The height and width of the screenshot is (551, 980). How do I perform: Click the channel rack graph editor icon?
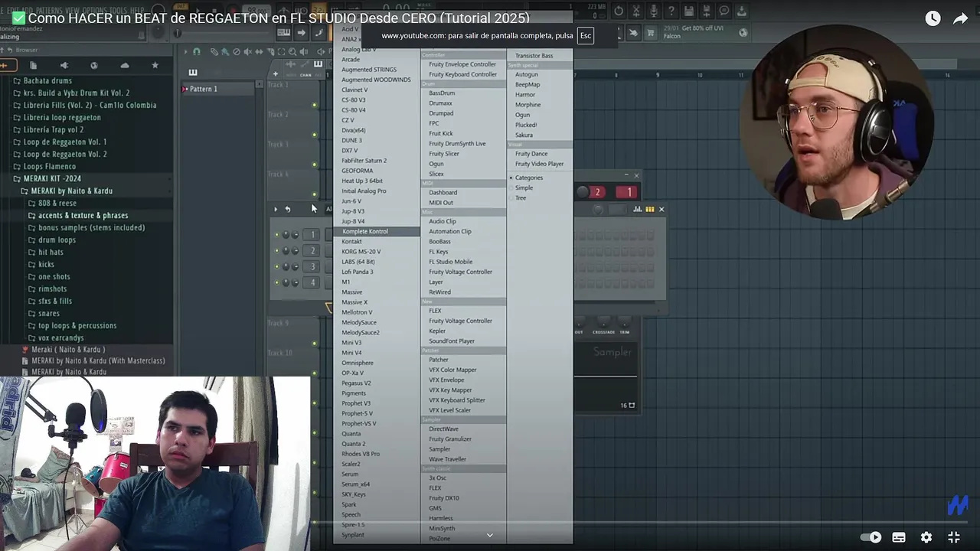[x=637, y=209]
